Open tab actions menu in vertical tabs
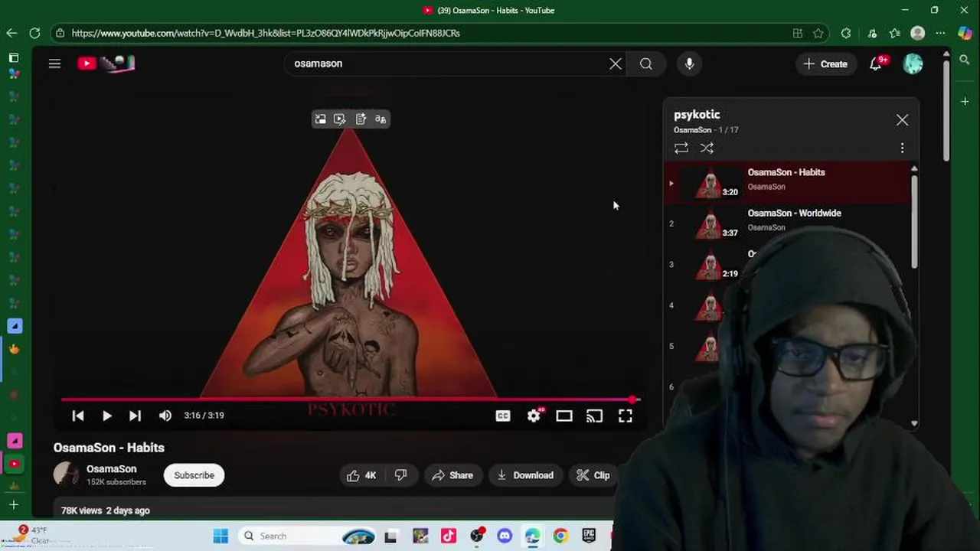Screen dimensions: 980x551 pos(14,57)
